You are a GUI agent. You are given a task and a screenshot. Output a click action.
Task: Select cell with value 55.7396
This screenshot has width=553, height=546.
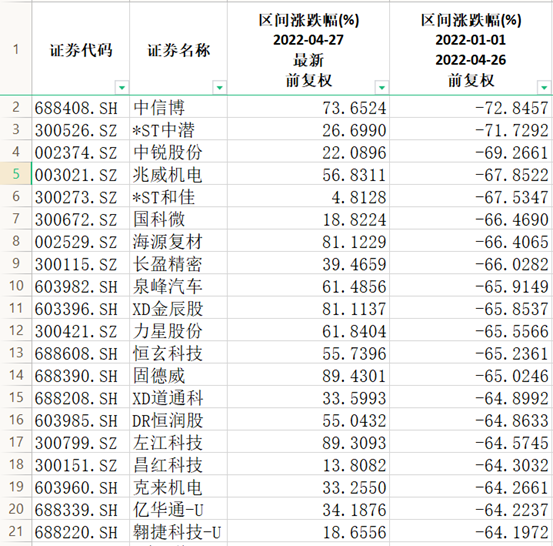309,353
